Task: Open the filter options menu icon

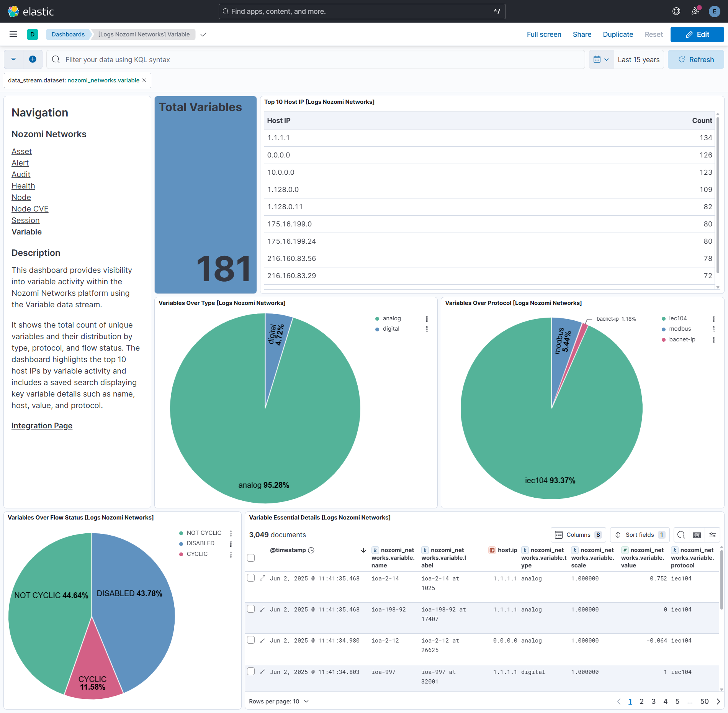Action: [x=13, y=59]
